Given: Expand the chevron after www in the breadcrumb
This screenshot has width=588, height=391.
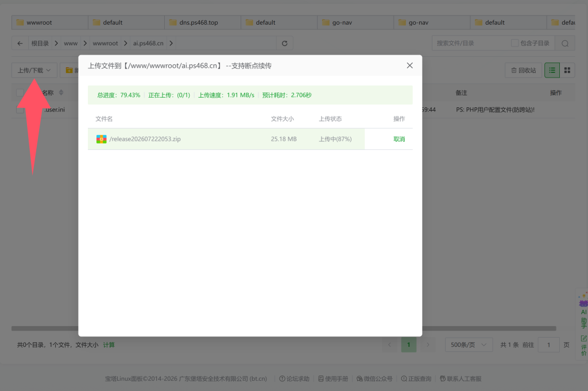Looking at the screenshot, I should click(x=85, y=44).
